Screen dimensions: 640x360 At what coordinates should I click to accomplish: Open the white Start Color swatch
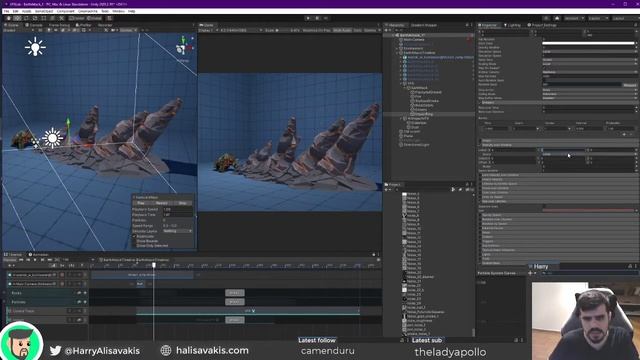588,43
